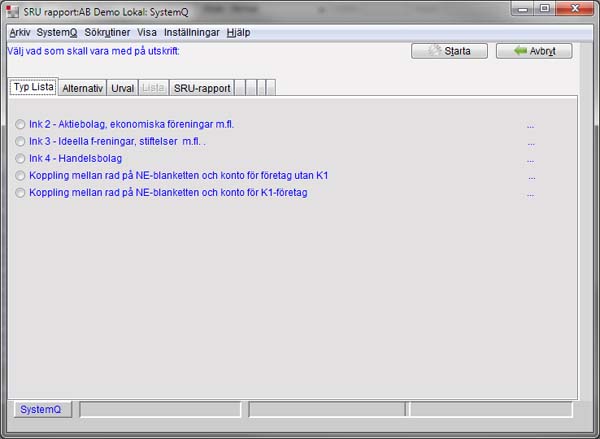600x439 pixels.
Task: Click the ellipsis next to Ink 2 row
Action: coord(530,125)
